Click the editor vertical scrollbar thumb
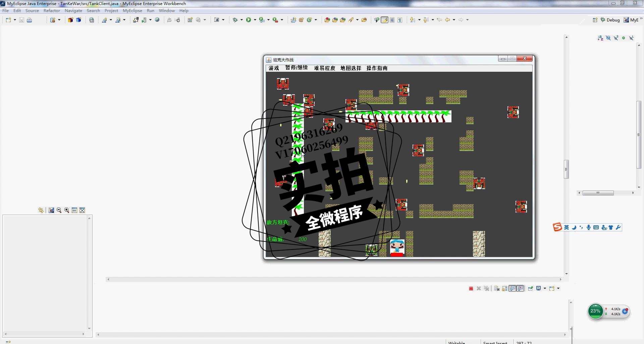This screenshot has height=344, width=644. tap(567, 169)
